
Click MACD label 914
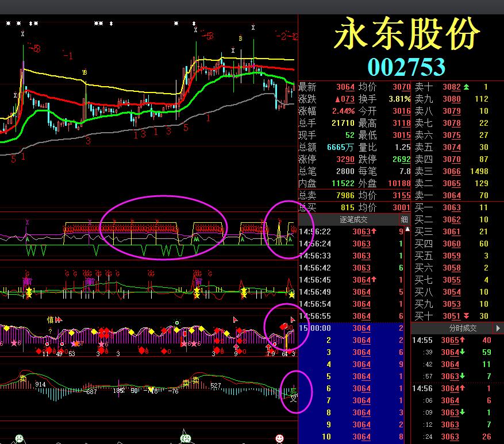click(x=40, y=384)
